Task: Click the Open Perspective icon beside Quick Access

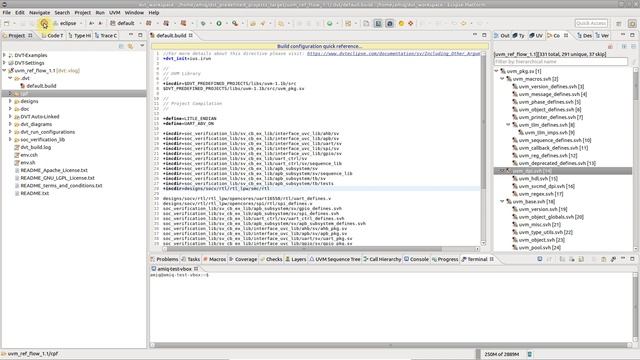Action: (619, 23)
